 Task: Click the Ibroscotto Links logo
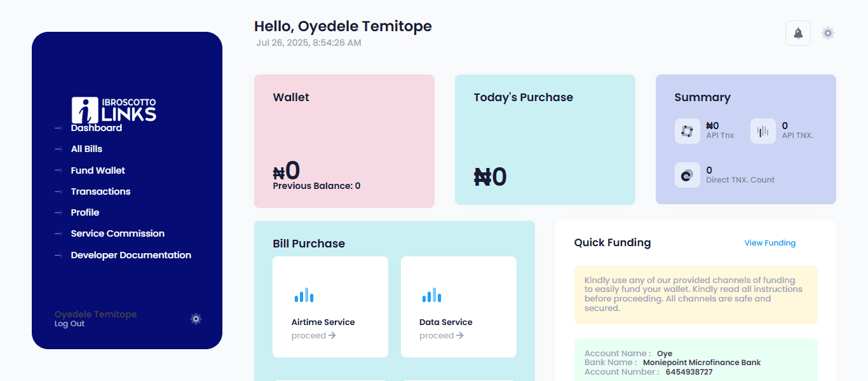pos(114,109)
